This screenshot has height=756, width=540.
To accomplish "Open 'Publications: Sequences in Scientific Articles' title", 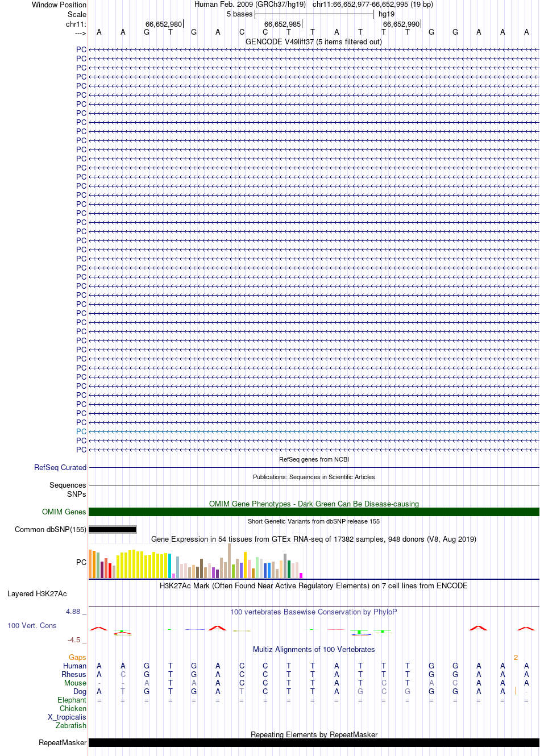I will (314, 477).
